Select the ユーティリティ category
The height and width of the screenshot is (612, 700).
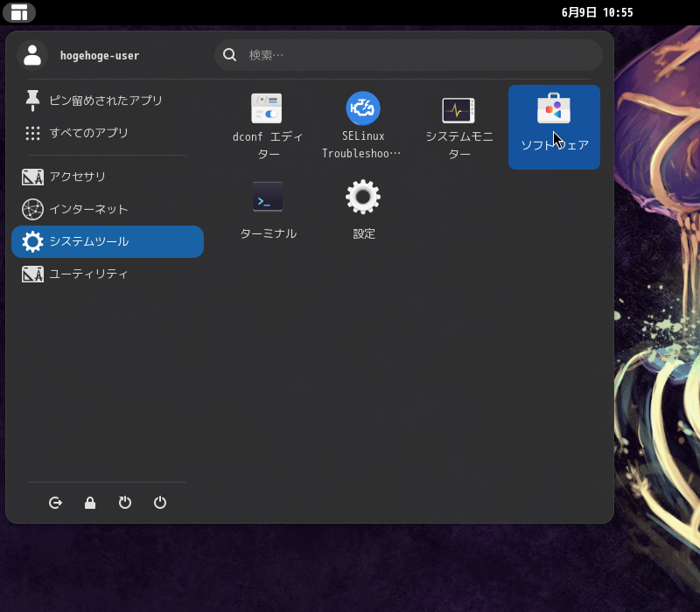[108, 274]
